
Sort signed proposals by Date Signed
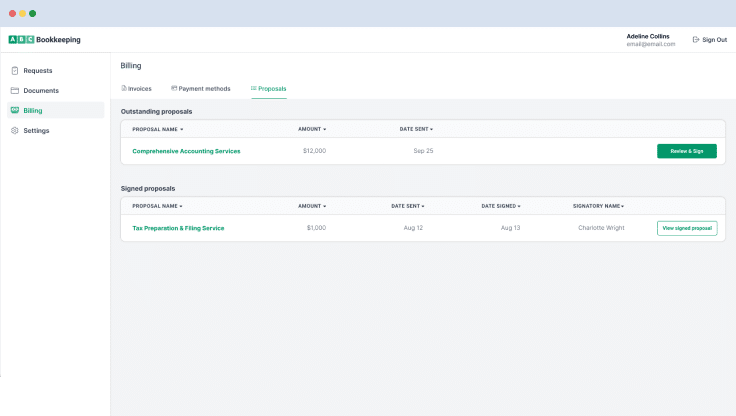(x=501, y=206)
